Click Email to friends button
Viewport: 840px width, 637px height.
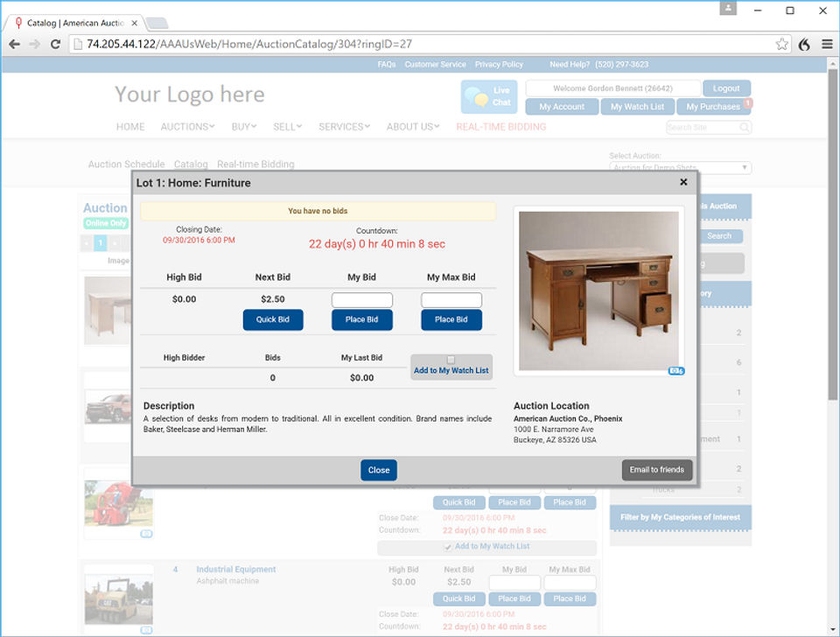coord(657,470)
